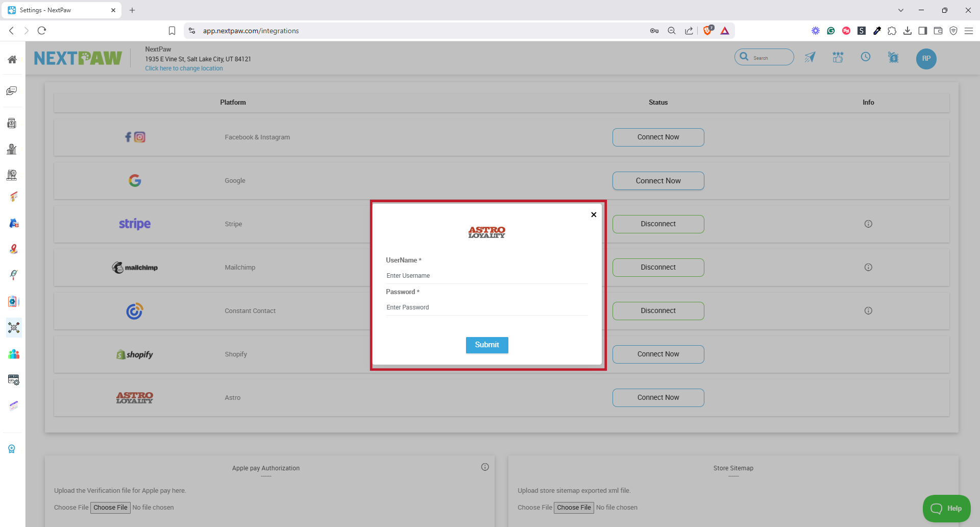980x527 pixels.
Task: Show Apple pay Authorization info icon
Action: (485, 467)
